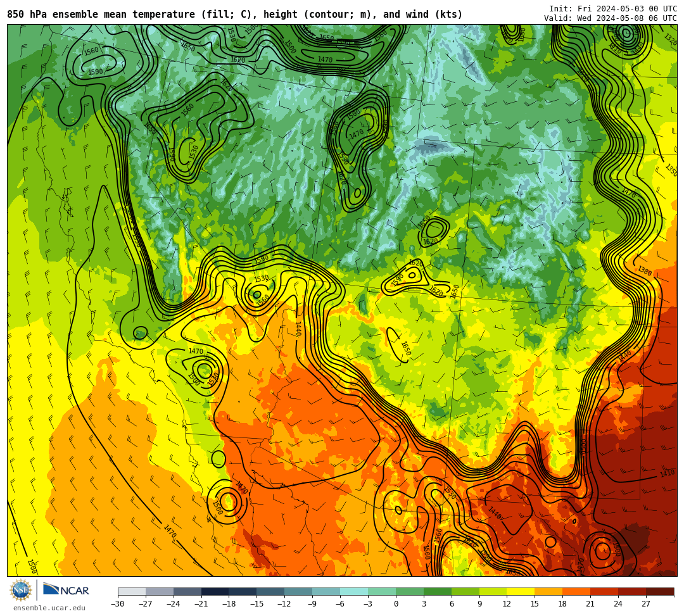Viewport: 684px width, 616px height.
Task: Pick the colorbar swatch between −18 and −15
Action: 243,591
